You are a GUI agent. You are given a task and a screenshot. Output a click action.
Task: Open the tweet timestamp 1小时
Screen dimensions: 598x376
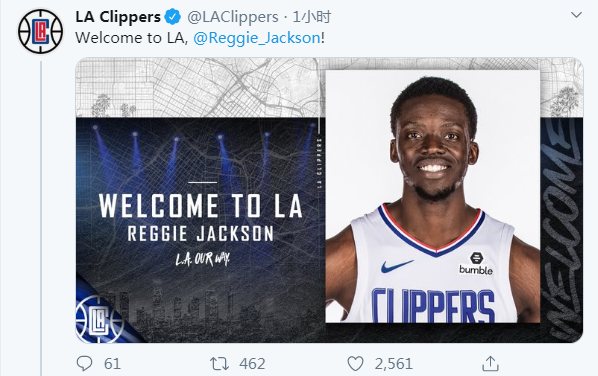(x=312, y=17)
